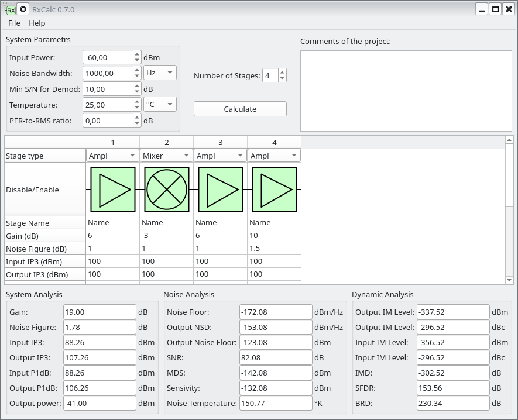Decrease the Input Power spinner value

pyautogui.click(x=137, y=60)
